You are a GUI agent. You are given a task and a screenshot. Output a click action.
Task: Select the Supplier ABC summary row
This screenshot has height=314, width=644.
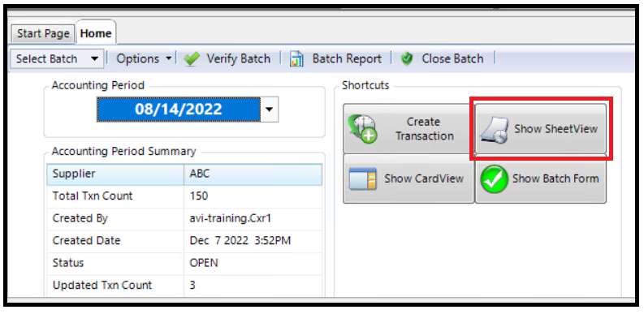point(184,174)
